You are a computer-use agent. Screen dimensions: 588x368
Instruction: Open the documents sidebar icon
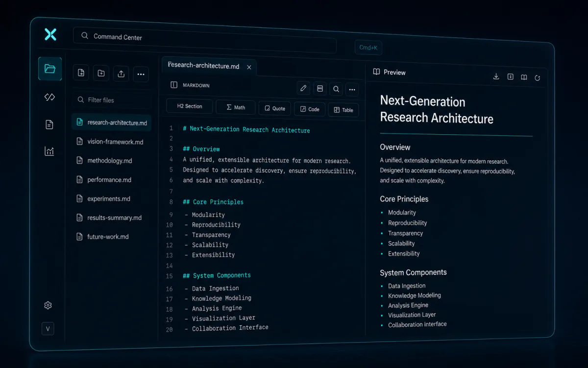tap(49, 124)
